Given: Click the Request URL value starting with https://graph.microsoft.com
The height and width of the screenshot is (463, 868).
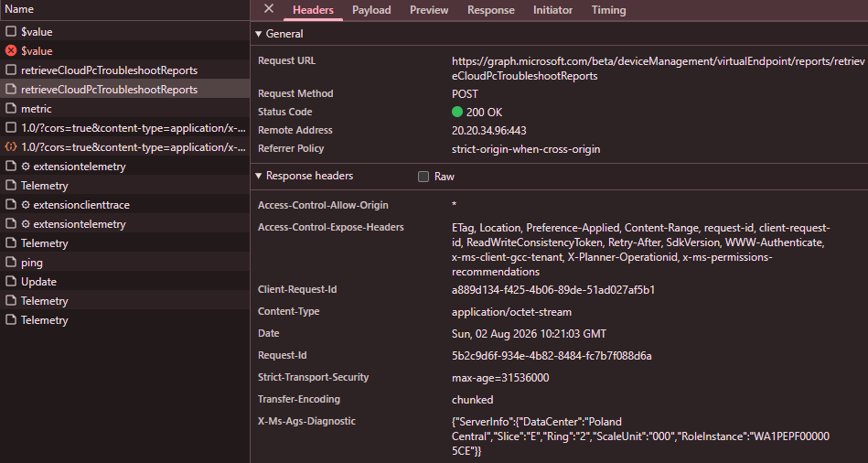Looking at the screenshot, I should 658,69.
